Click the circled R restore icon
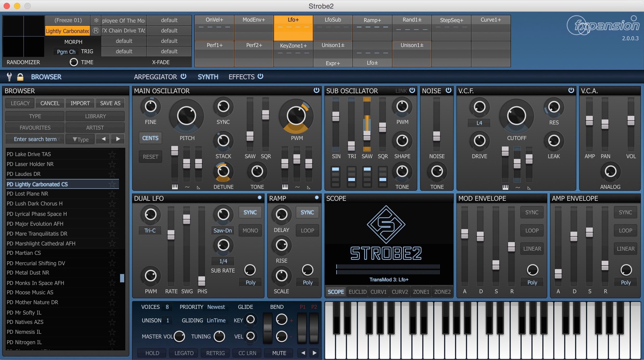This screenshot has height=360, width=644. click(96, 31)
